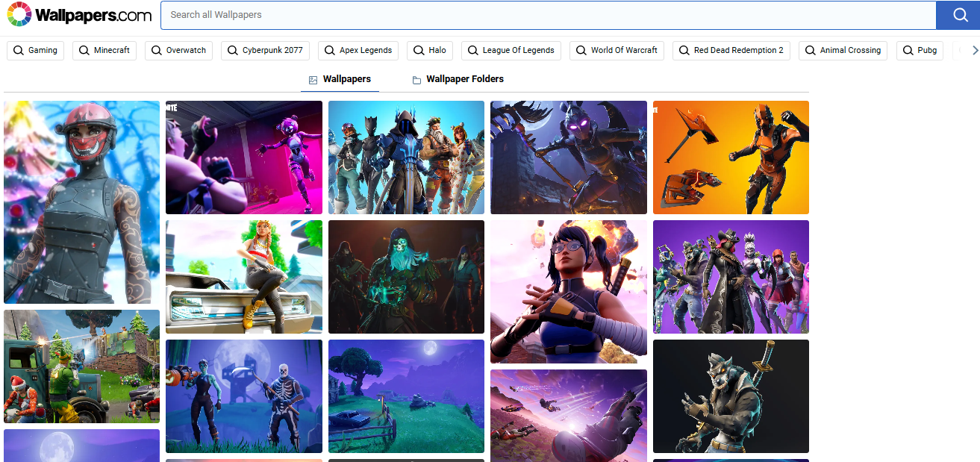Click the magnifier icon in Overwatch chip
Viewport: 980px width, 462px height.
tap(157, 51)
